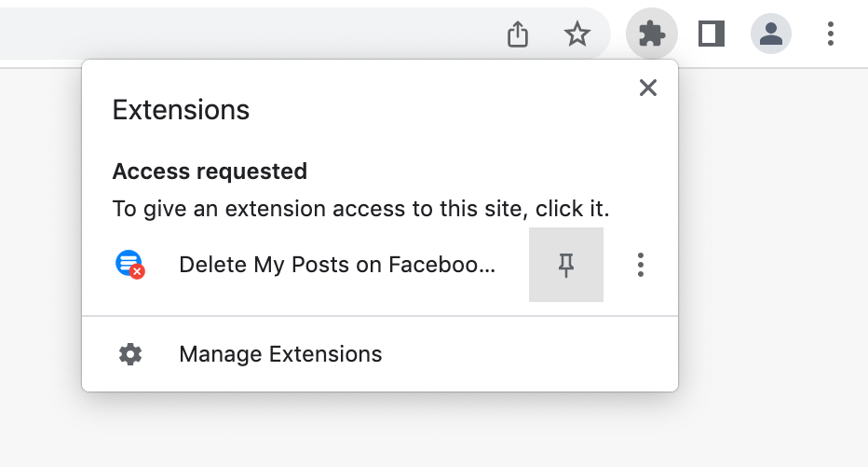The width and height of the screenshot is (868, 467).
Task: Open Chrome's three-dot main menu
Action: pos(831,34)
